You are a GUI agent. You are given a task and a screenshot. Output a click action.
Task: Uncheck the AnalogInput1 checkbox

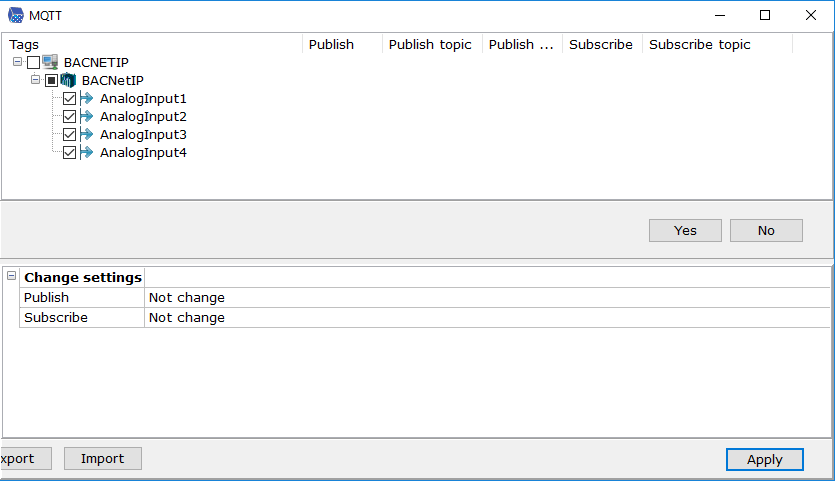click(x=69, y=99)
